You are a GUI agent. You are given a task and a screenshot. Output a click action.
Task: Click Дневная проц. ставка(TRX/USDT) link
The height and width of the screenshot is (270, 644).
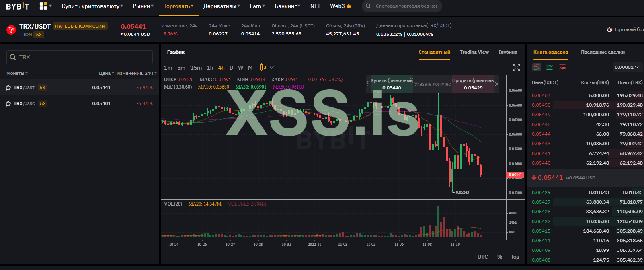[x=414, y=25]
